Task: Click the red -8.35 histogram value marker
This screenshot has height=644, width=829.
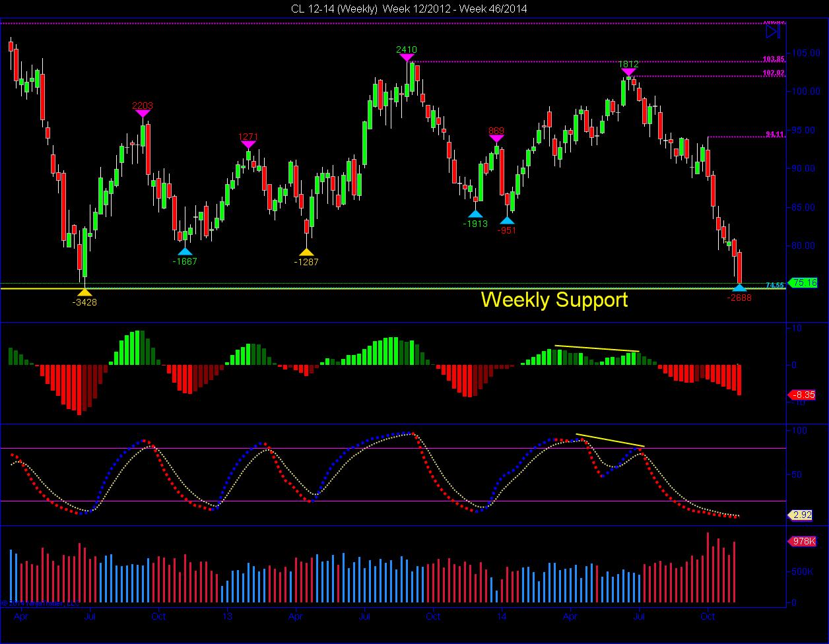Action: pyautogui.click(x=803, y=395)
